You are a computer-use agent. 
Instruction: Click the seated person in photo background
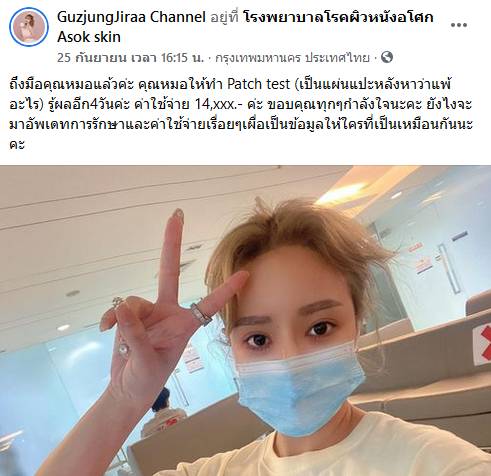coord(162,413)
